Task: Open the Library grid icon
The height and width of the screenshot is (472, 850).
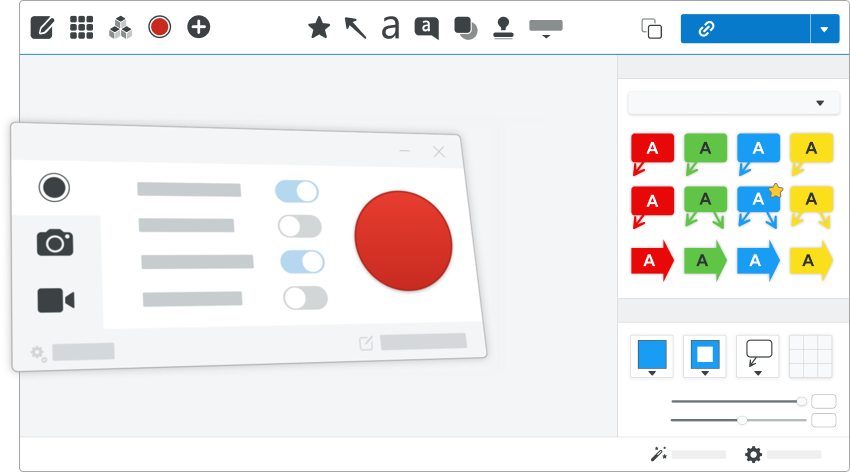Action: [81, 27]
